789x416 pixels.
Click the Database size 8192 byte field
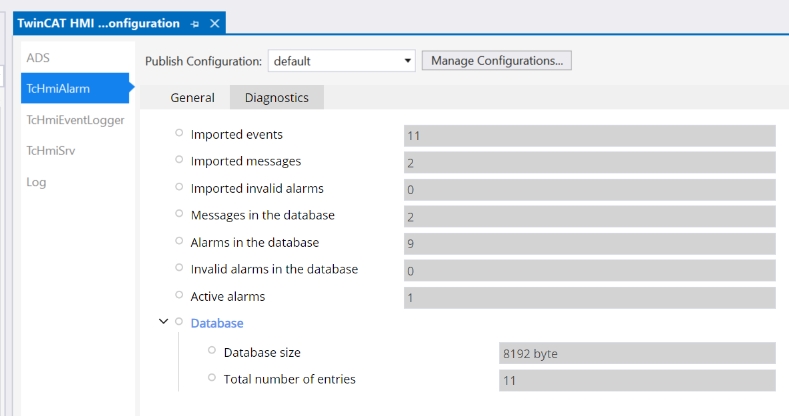pos(637,354)
